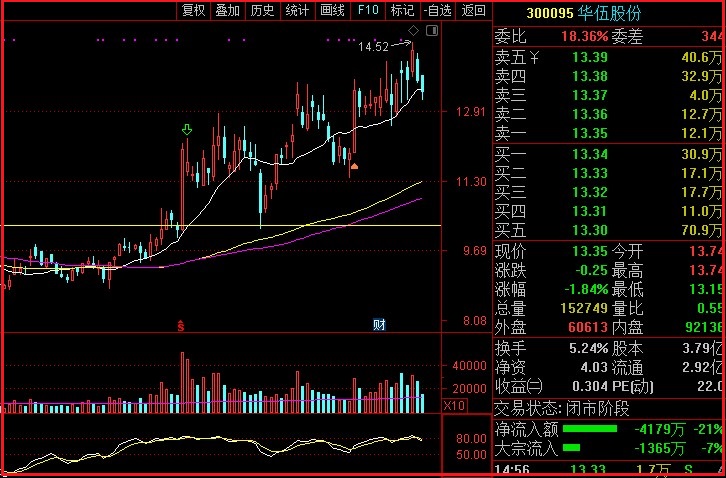
Task: Select the 画线 drawing tool
Action: [332, 10]
